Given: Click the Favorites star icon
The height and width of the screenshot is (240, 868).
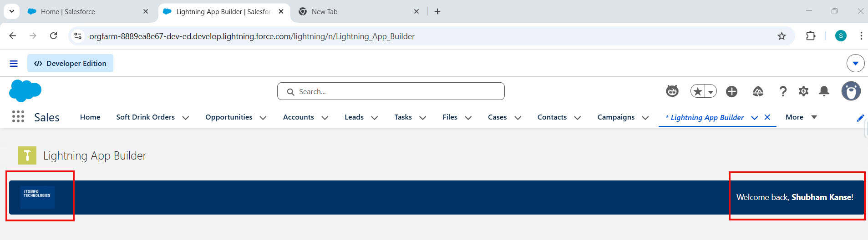Looking at the screenshot, I should tap(697, 91).
